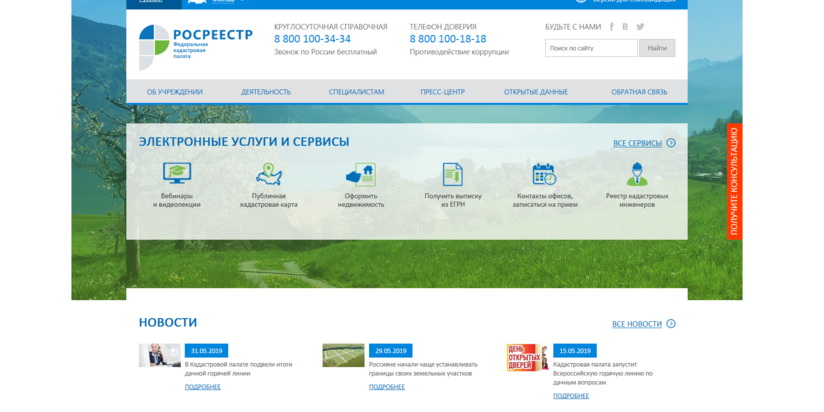Open Подробнее under the 15.05.2019 news
The image size is (824, 412).
(571, 396)
